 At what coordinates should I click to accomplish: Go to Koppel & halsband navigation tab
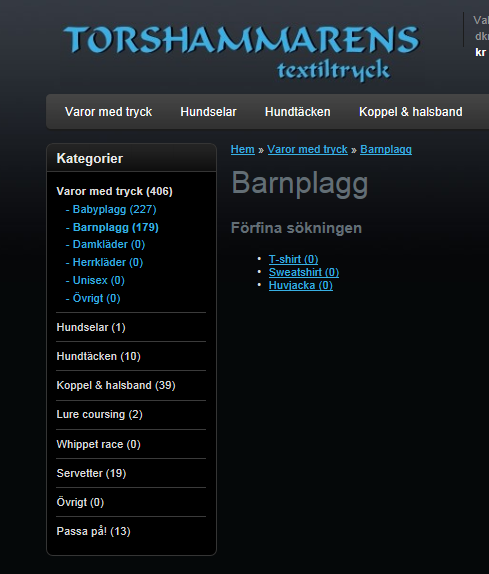tap(411, 112)
